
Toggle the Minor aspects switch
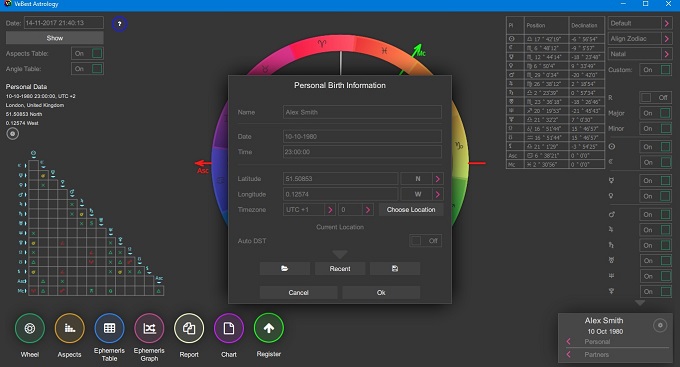[656, 129]
